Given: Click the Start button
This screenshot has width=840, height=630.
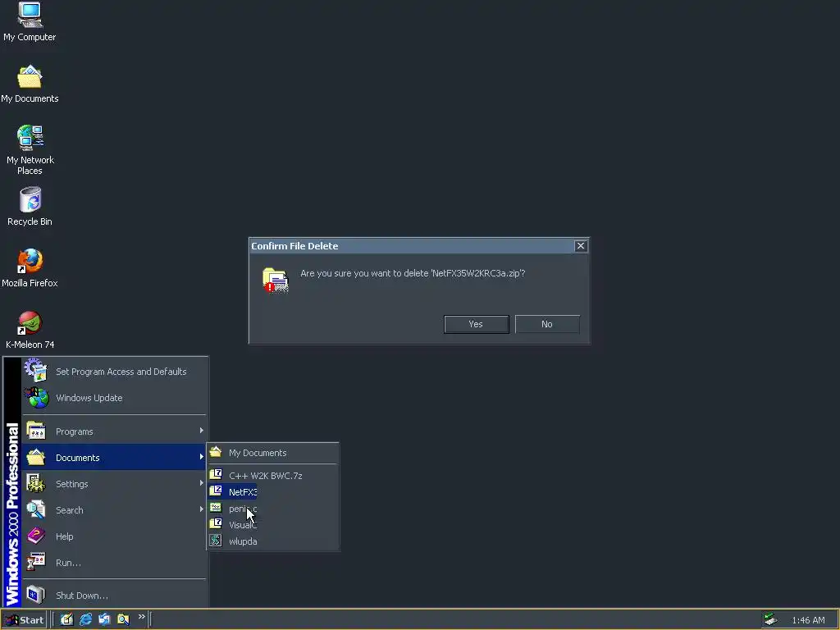Looking at the screenshot, I should (24, 620).
